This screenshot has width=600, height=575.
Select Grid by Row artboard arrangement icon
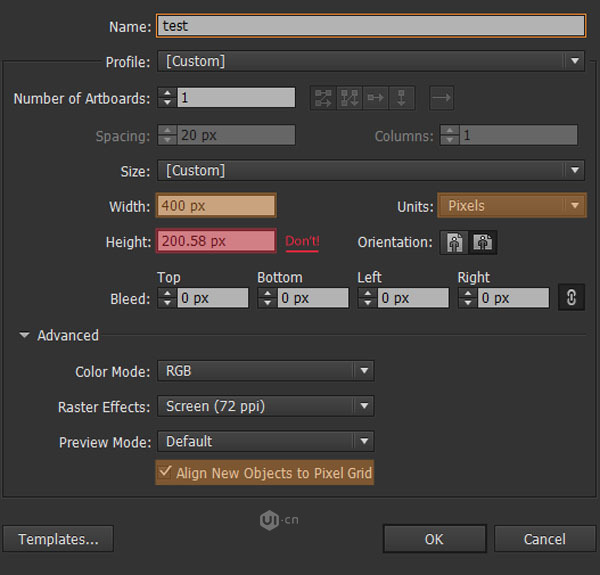point(323,98)
